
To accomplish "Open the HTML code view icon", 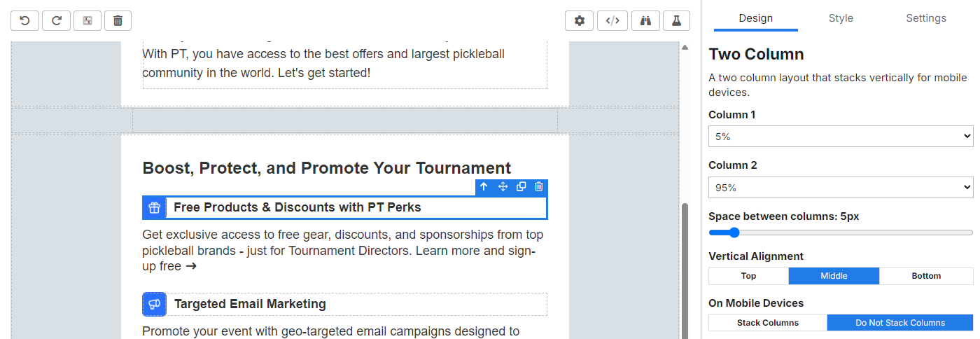I will pos(612,21).
